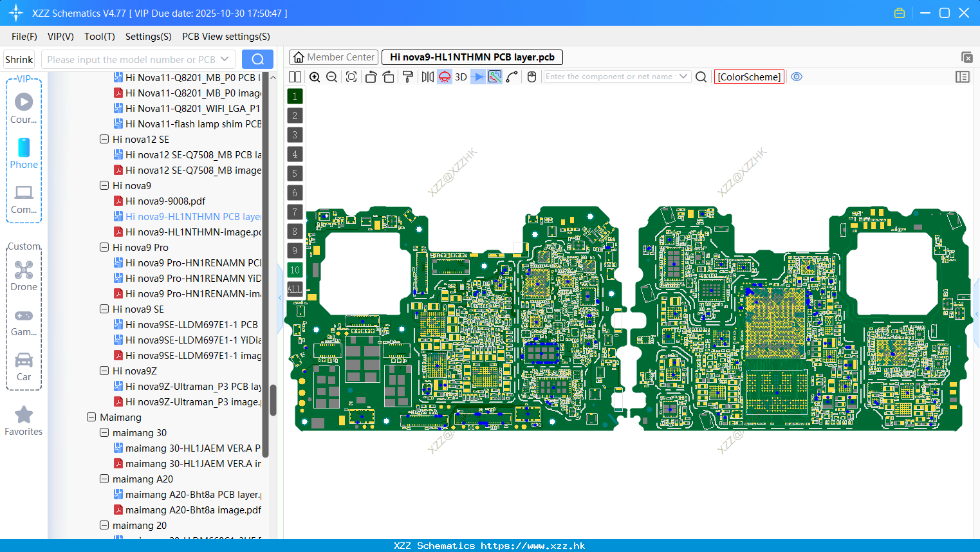Image resolution: width=980 pixels, height=552 pixels.
Task: Toggle the diode mode icon
Action: (x=478, y=77)
